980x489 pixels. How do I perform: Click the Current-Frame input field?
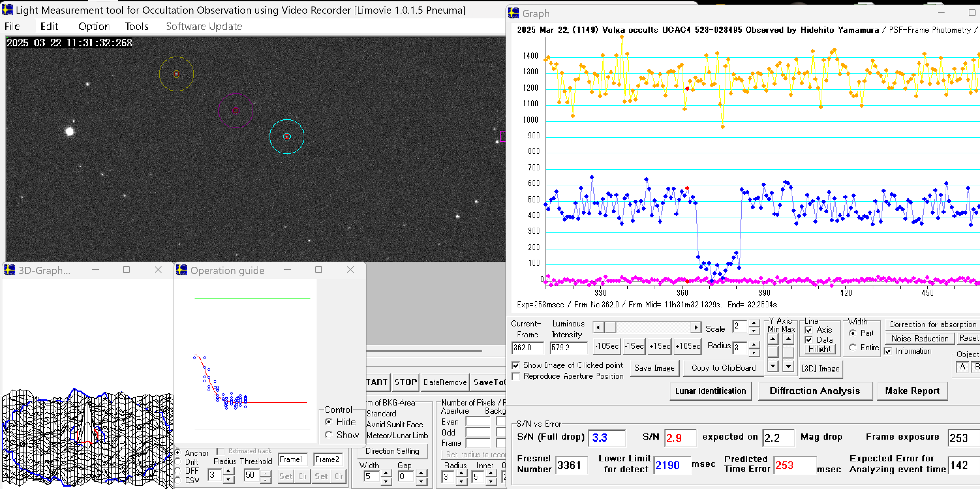click(528, 348)
